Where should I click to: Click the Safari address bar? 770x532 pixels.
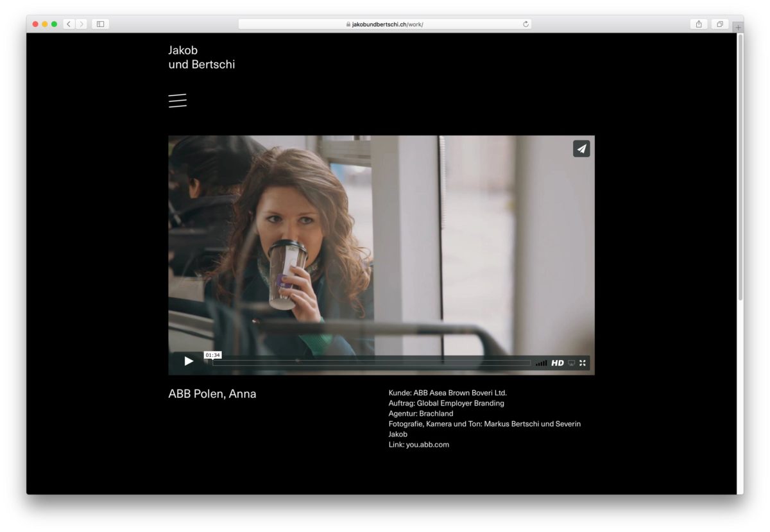tap(385, 24)
